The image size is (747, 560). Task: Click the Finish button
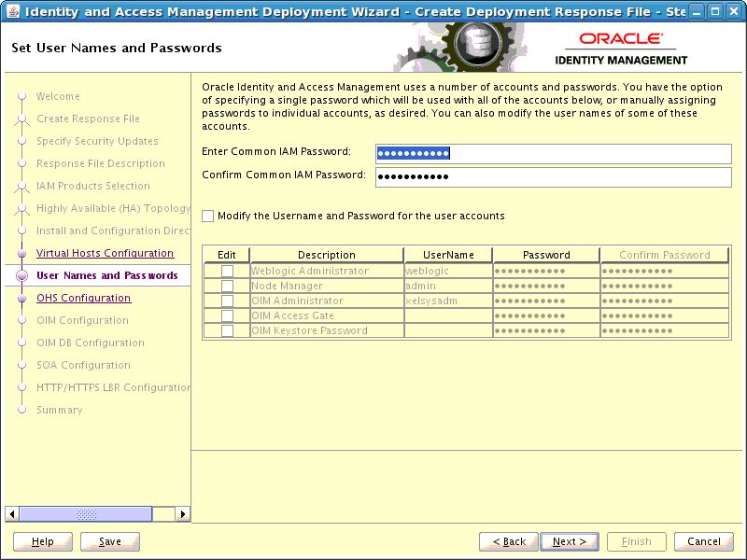[637, 541]
